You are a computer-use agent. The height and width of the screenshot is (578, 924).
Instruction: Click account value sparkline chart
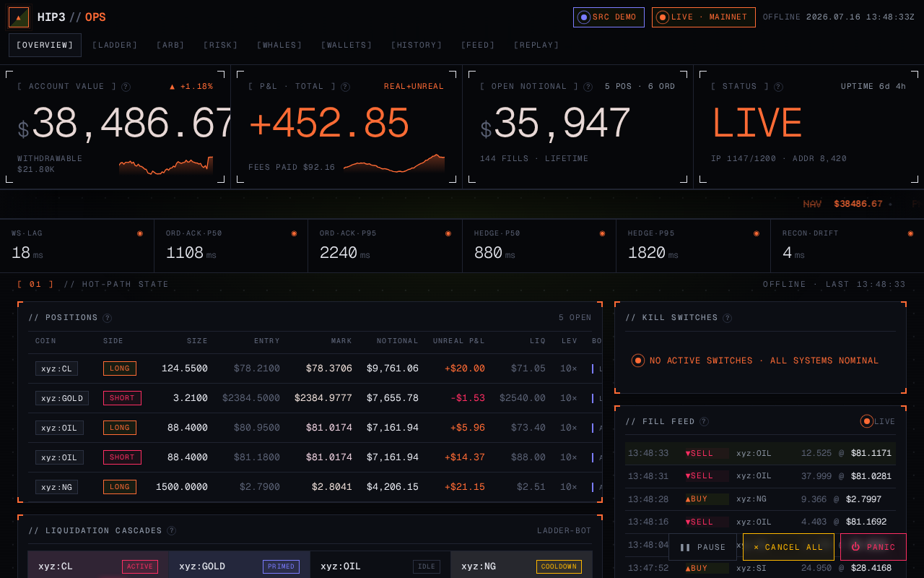(166, 165)
